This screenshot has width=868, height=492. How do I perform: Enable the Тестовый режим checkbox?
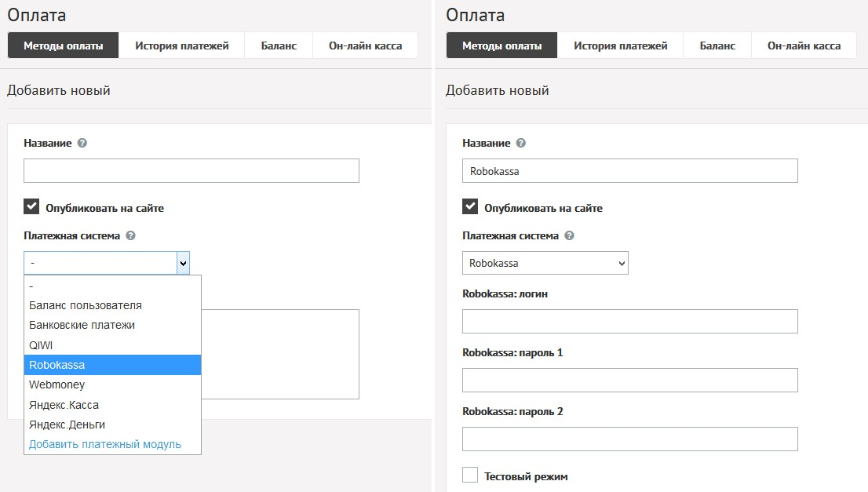(470, 475)
